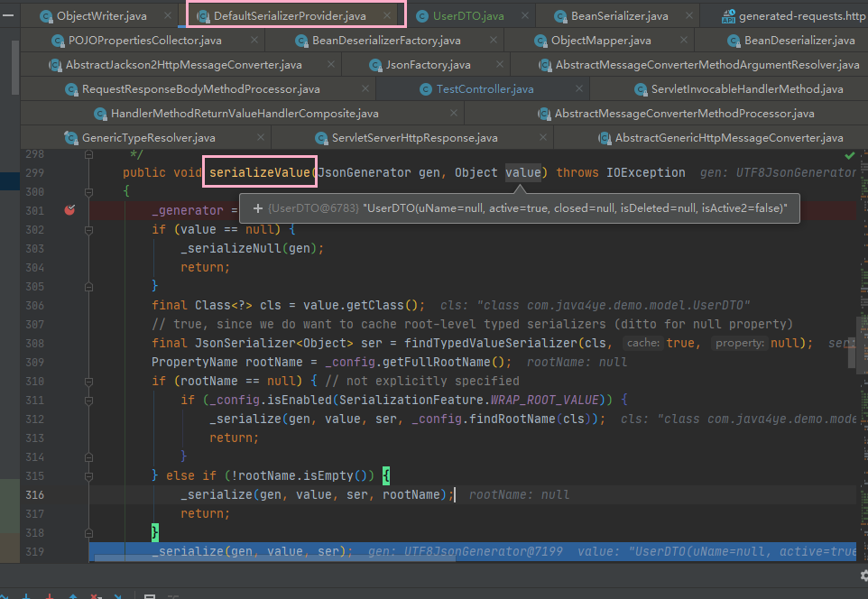
Task: Click the horizontal editor scrollbar
Action: pos(274,558)
